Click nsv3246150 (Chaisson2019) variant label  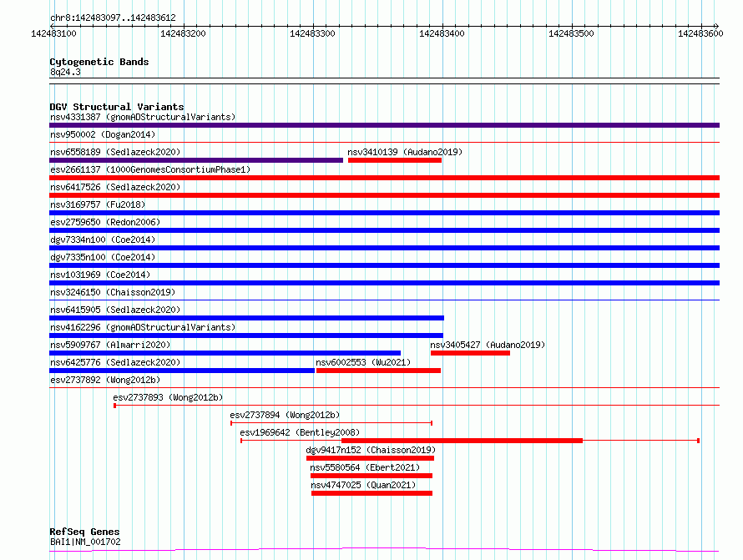(x=113, y=292)
